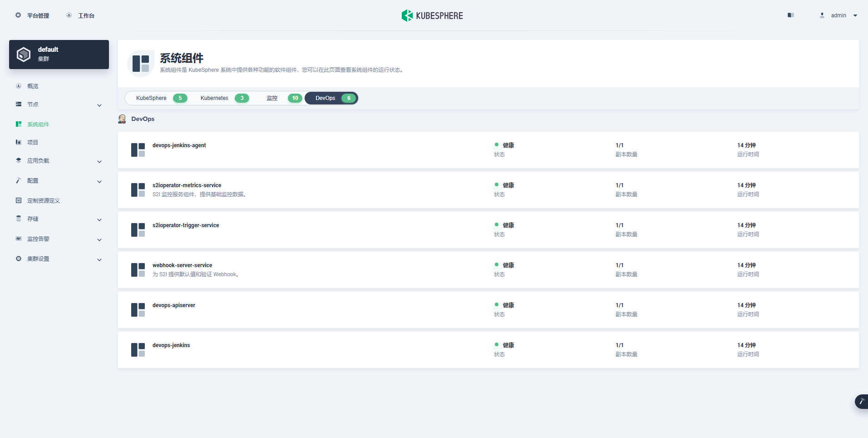This screenshot has width=868, height=438.
Task: Open the default cluster selector card
Action: [x=59, y=55]
